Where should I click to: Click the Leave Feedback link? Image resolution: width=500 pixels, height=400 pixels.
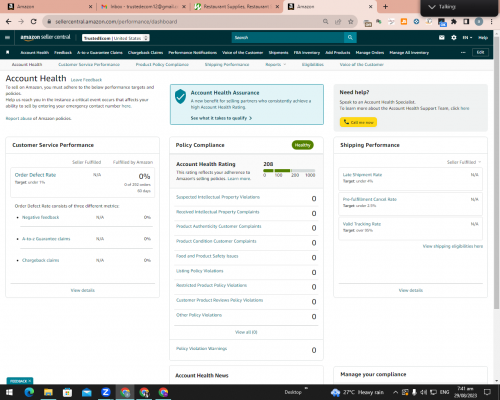coord(86,80)
